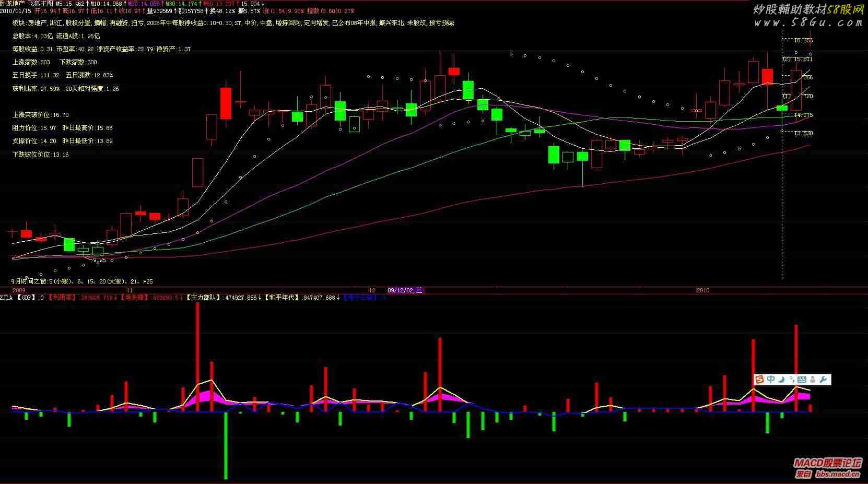Click the M5:15.462 moving average label
The height and width of the screenshot is (484, 868).
tap(72, 4)
